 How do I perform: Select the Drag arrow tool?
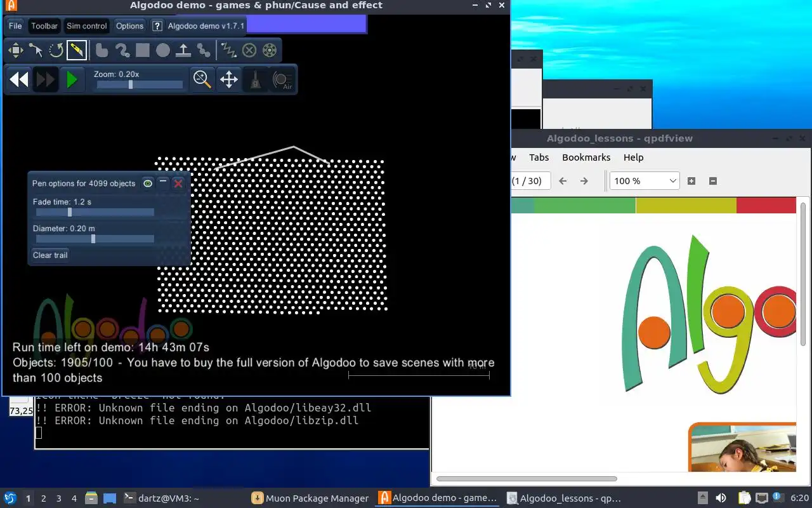pyautogui.click(x=36, y=50)
